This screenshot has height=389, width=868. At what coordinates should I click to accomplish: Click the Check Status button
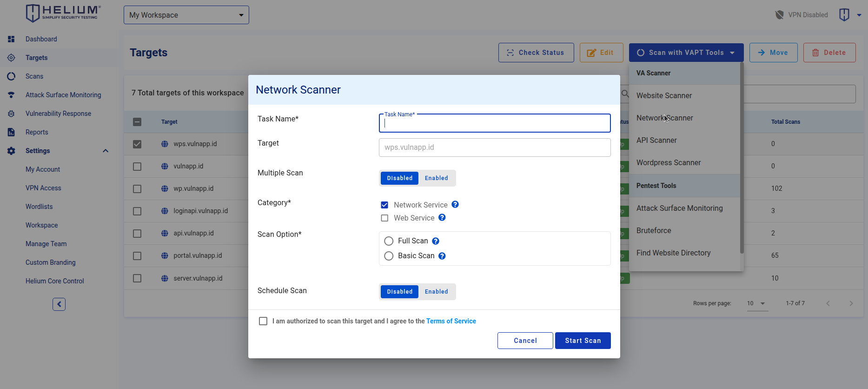536,53
